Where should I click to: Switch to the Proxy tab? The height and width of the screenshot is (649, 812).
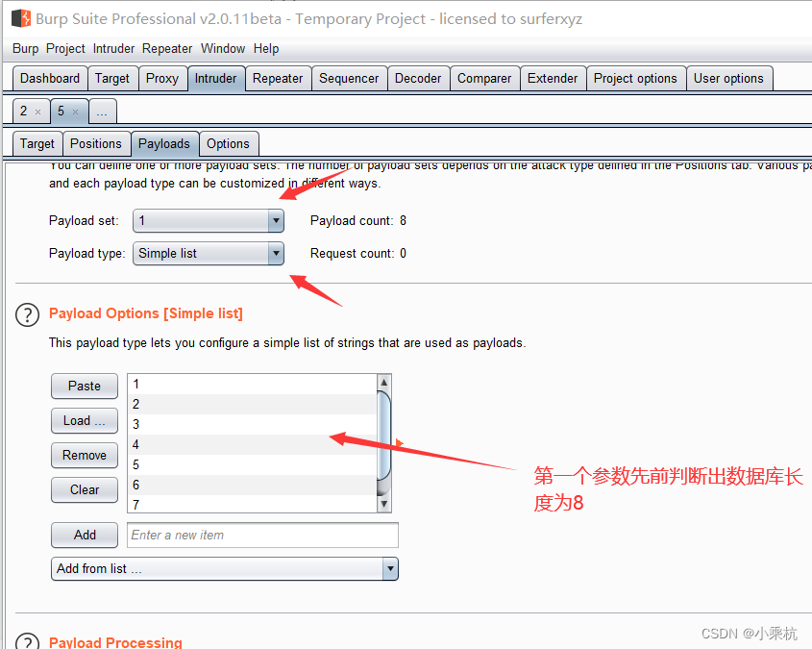(162, 78)
